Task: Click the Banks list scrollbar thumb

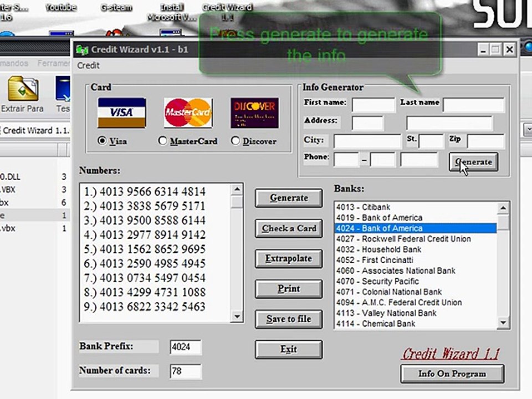Action: coord(503,222)
